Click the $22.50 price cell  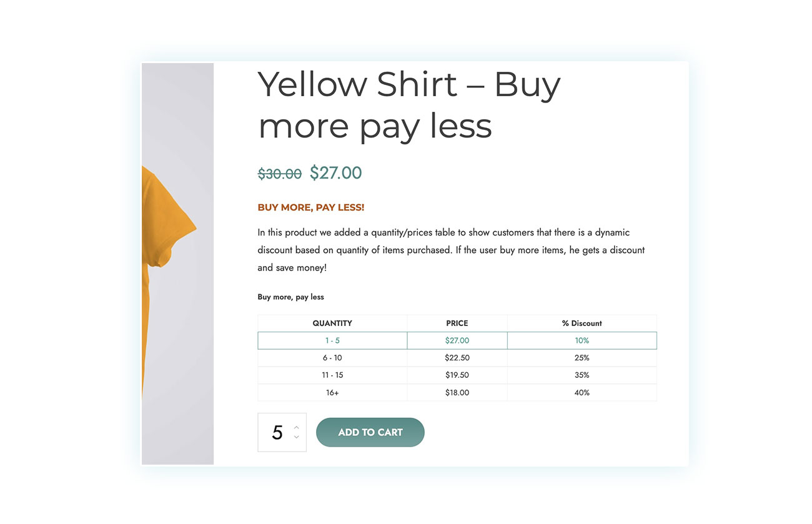coord(457,358)
